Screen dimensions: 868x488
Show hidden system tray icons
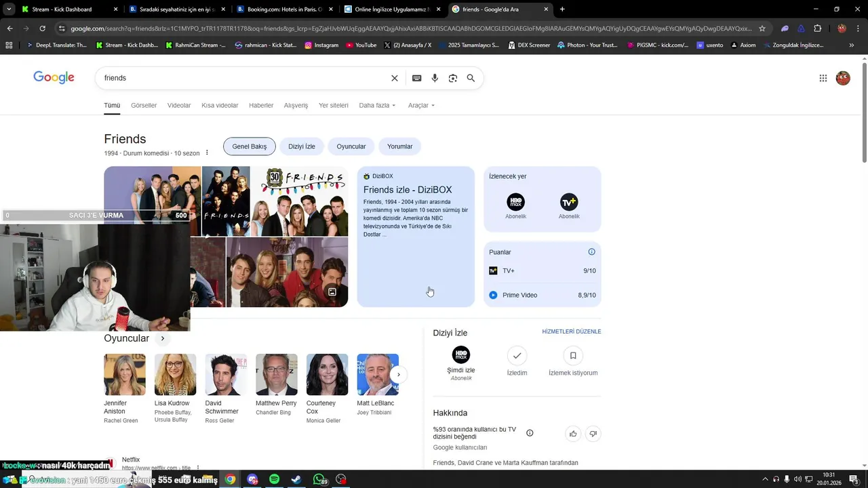(766, 479)
